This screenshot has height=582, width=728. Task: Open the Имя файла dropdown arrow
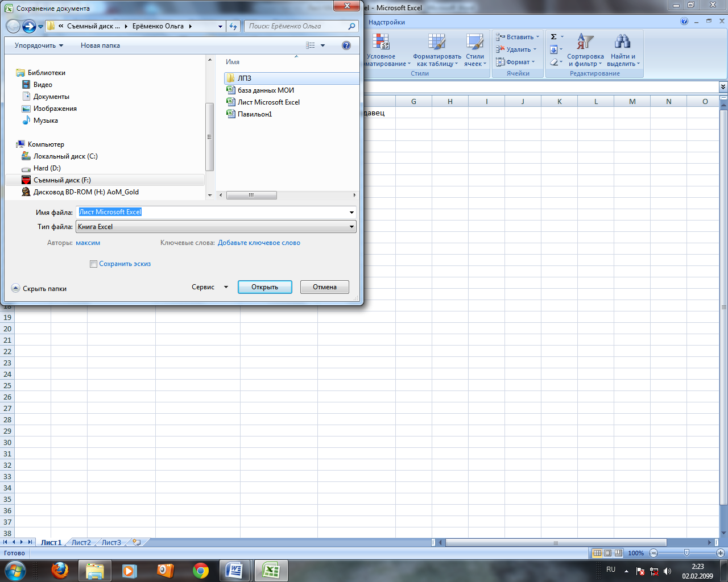tap(351, 212)
